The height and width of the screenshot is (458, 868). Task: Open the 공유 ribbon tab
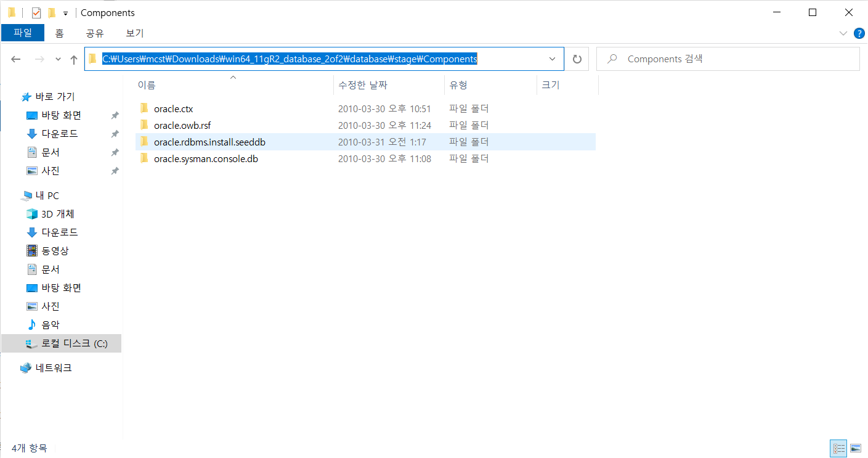pos(95,33)
